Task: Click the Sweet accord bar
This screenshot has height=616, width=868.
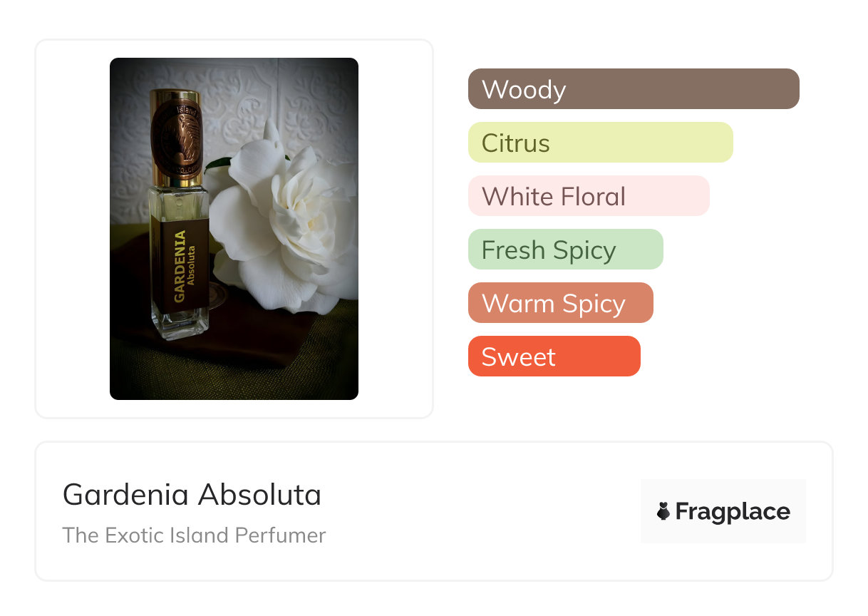Action: tap(554, 356)
